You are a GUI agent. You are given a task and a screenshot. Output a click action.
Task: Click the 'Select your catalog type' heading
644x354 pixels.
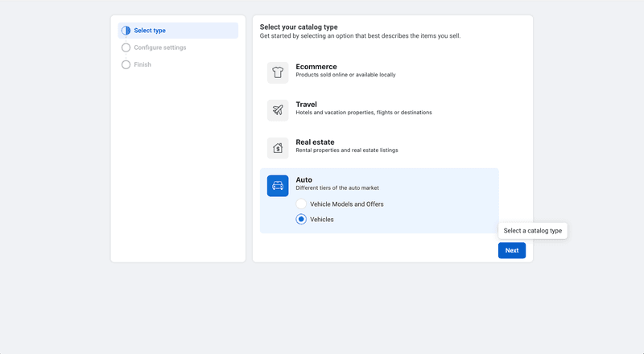[x=299, y=27]
